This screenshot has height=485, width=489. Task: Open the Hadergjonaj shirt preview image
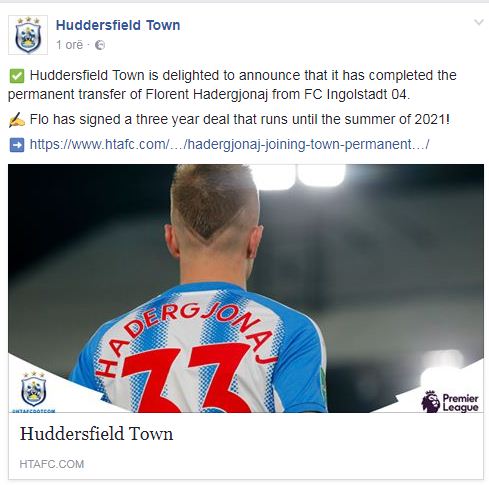pyautogui.click(x=246, y=288)
